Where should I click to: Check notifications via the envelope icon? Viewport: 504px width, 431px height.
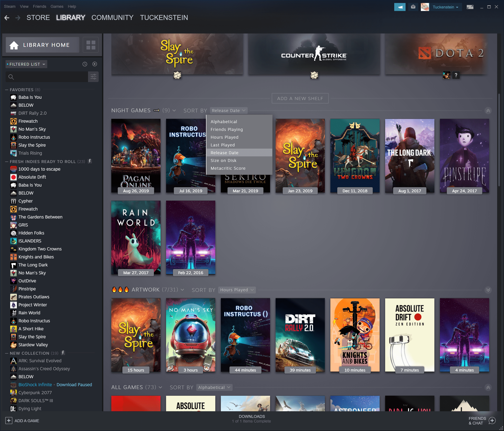(413, 7)
